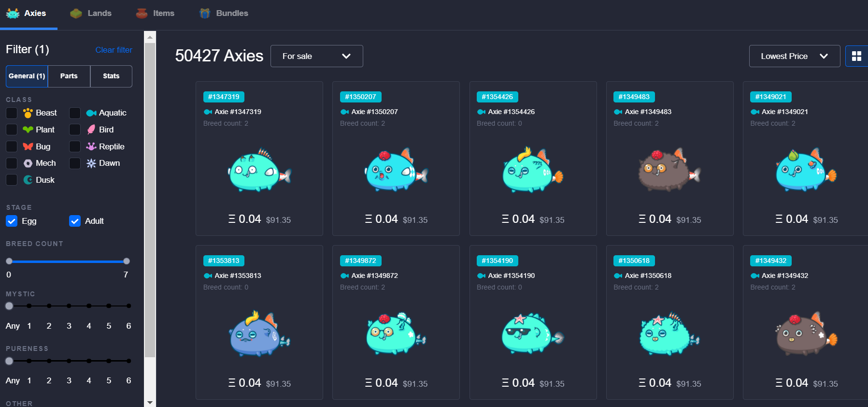Check the Reptile class checkbox

point(75,146)
